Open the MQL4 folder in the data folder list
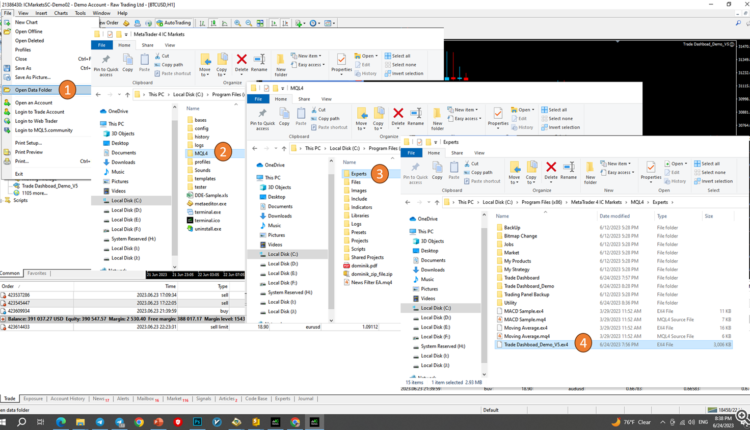Image resolution: width=750 pixels, height=430 pixels. coord(201,151)
